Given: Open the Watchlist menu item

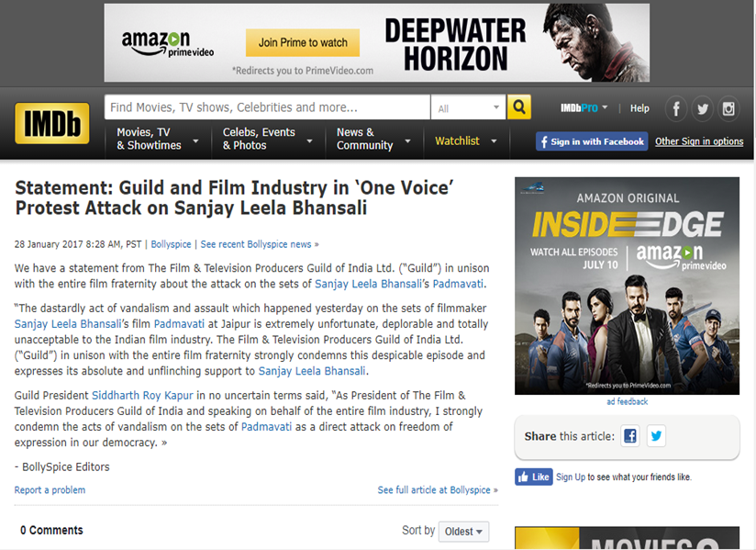Looking at the screenshot, I should tap(457, 140).
